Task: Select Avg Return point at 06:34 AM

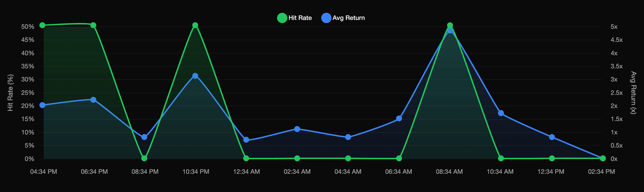Action: click(399, 118)
